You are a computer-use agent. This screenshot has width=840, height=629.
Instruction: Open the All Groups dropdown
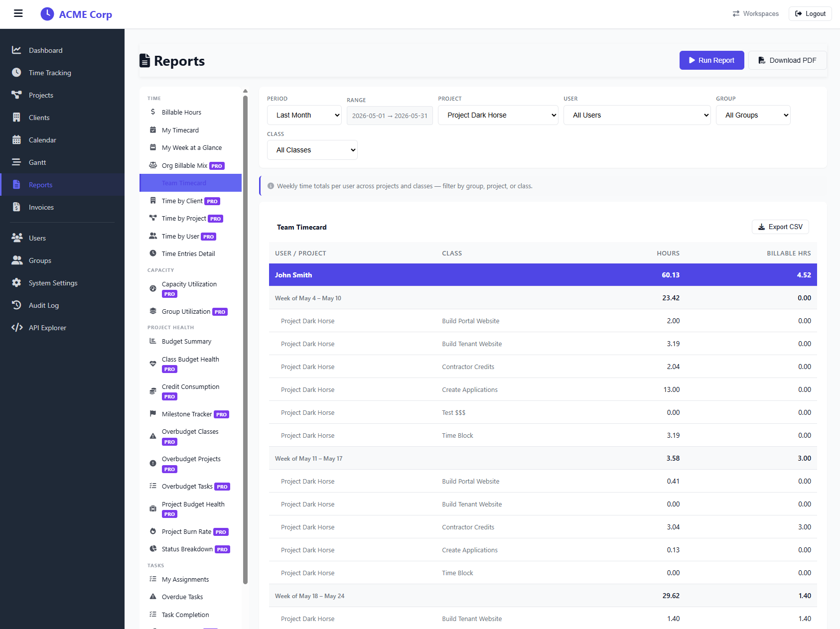(x=753, y=115)
